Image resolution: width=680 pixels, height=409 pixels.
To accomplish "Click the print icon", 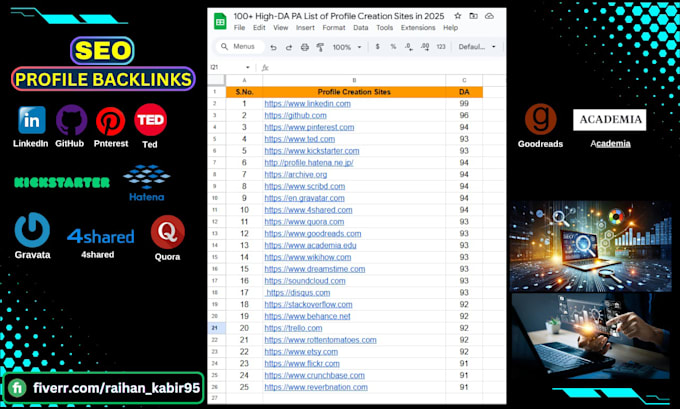I will (305, 47).
